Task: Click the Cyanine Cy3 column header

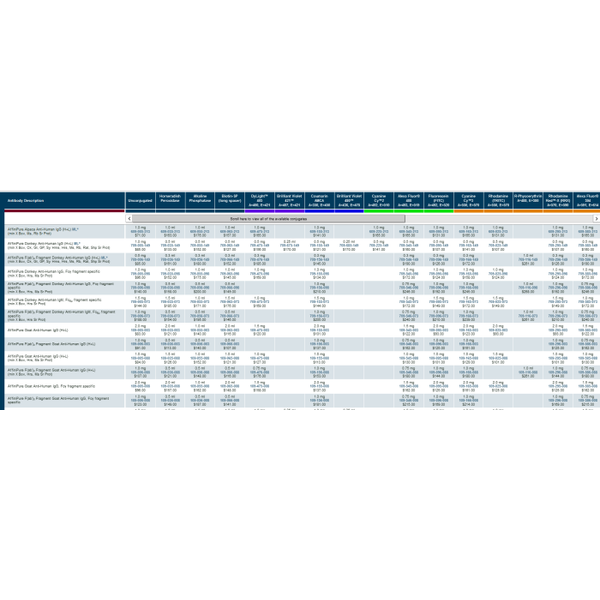Action: tap(468, 201)
